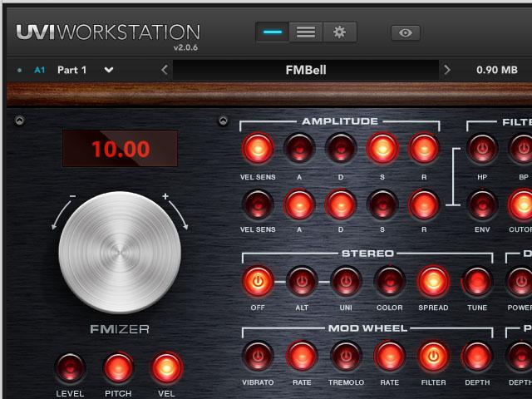Click the FMizer PITCH knob
This screenshot has width=532, height=399.
[x=118, y=367]
